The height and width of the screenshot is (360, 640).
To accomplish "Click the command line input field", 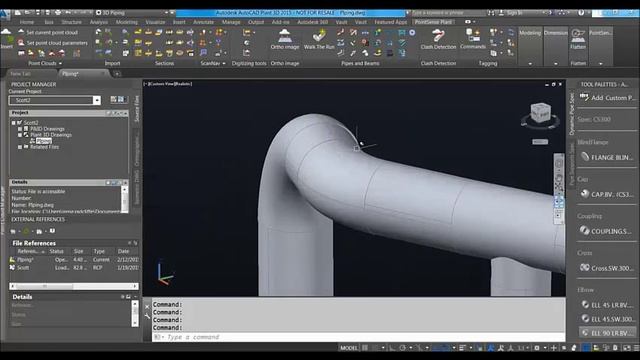I will [358, 337].
